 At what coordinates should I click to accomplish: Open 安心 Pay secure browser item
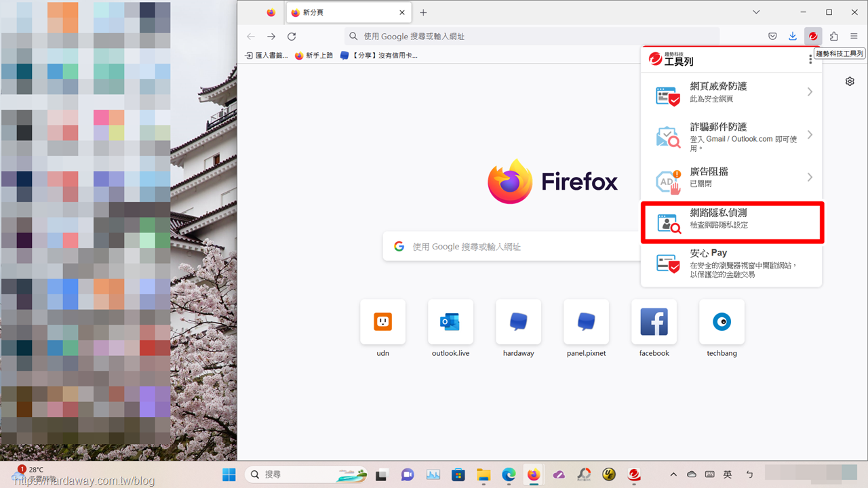point(731,264)
